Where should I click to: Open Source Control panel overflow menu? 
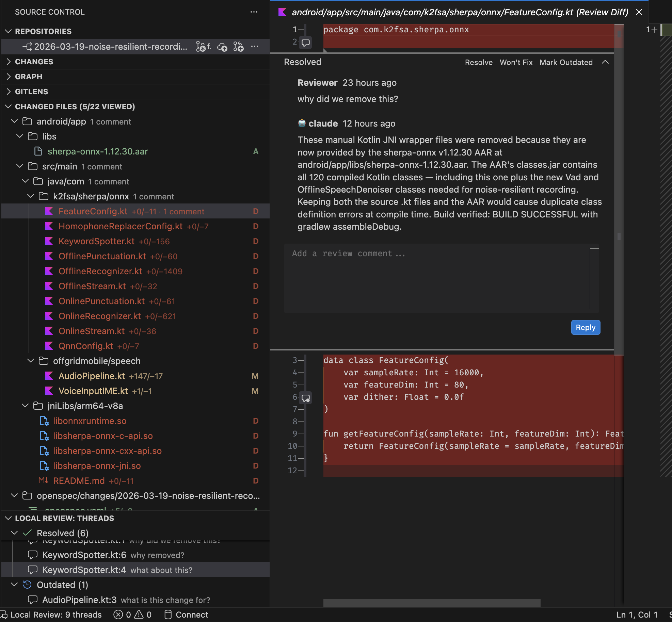pos(254,12)
